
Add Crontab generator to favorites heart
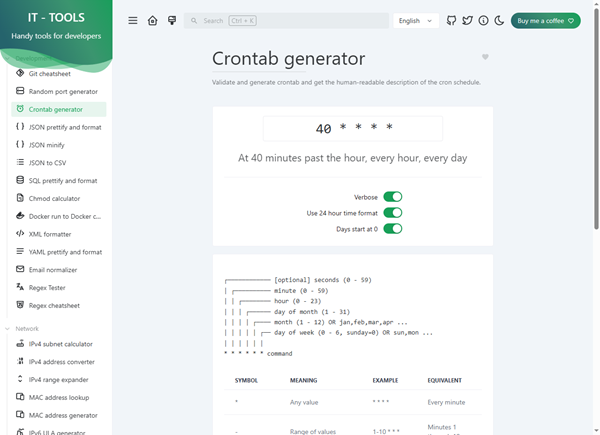click(x=486, y=57)
